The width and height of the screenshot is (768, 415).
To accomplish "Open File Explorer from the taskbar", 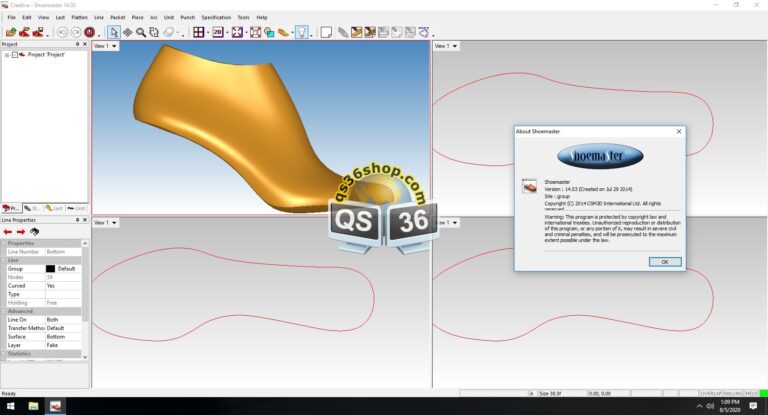I will (33, 406).
